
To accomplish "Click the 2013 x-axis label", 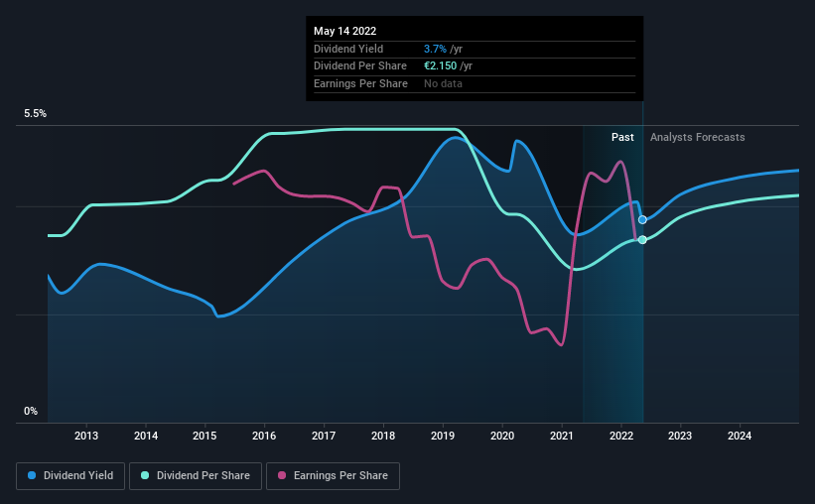I will (86, 436).
